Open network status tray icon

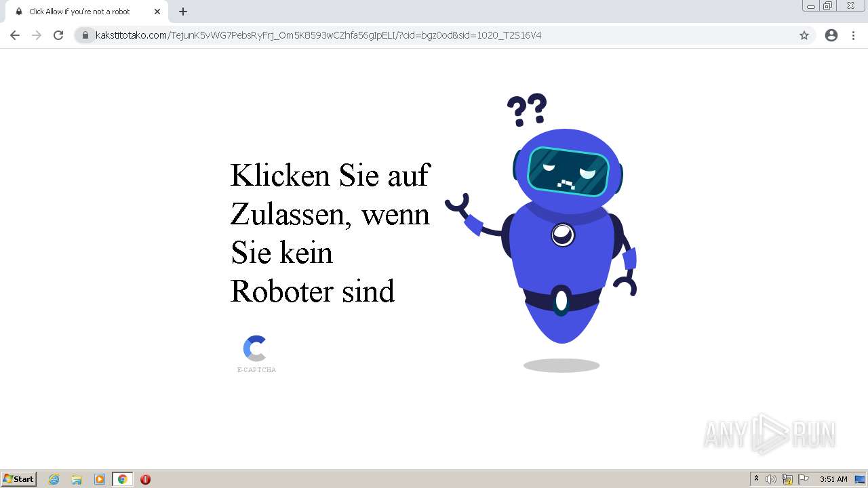(787, 479)
